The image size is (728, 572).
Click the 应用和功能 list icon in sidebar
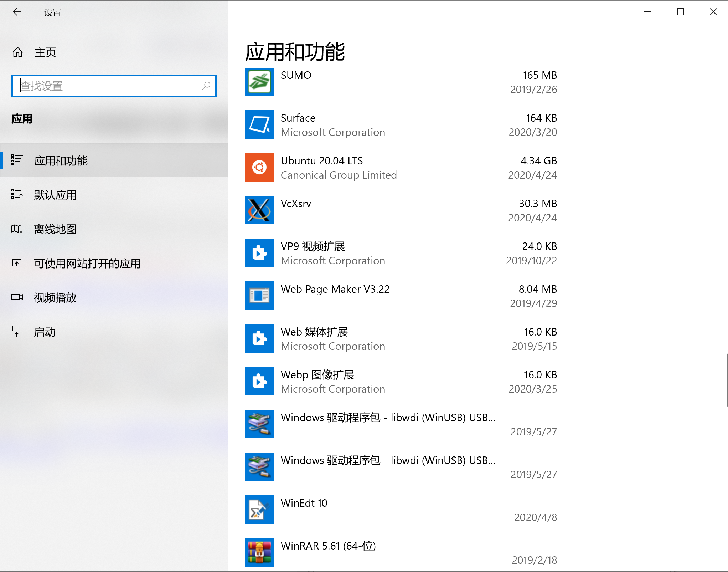17,160
